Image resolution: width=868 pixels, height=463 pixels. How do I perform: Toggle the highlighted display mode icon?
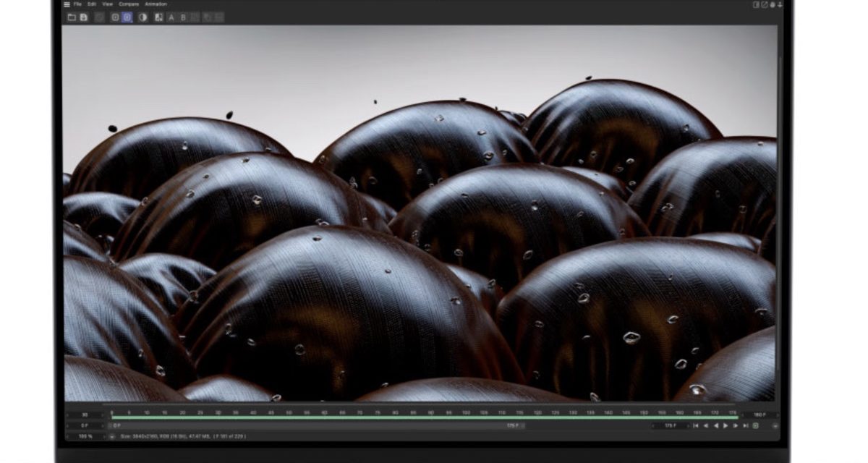coord(127,17)
